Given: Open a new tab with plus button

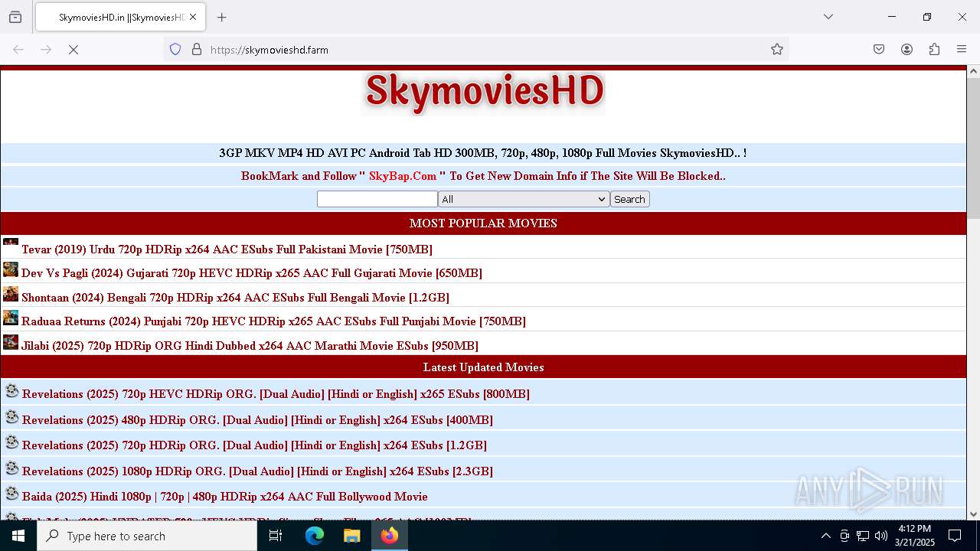Looking at the screenshot, I should [x=222, y=17].
